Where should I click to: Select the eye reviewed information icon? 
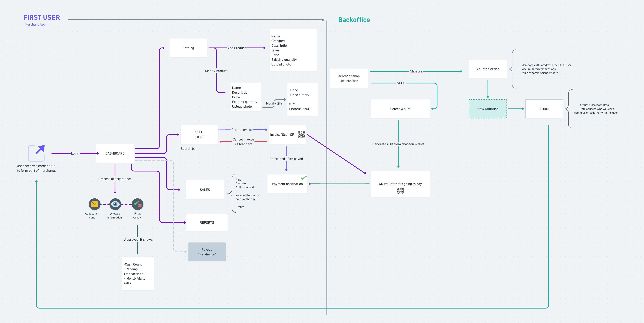coord(115,204)
